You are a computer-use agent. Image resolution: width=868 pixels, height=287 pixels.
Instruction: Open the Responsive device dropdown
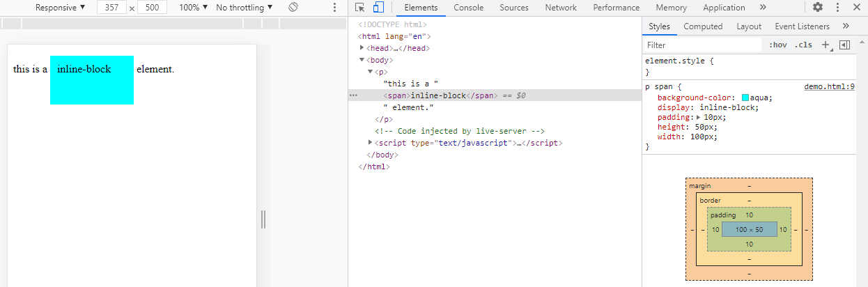pos(60,8)
